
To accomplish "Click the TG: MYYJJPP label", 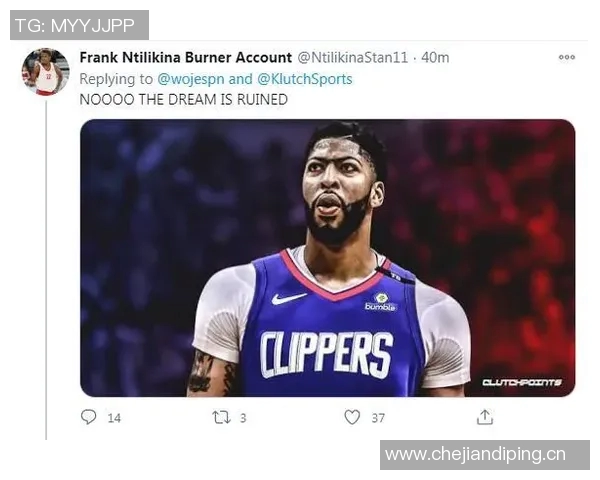I will click(x=77, y=24).
